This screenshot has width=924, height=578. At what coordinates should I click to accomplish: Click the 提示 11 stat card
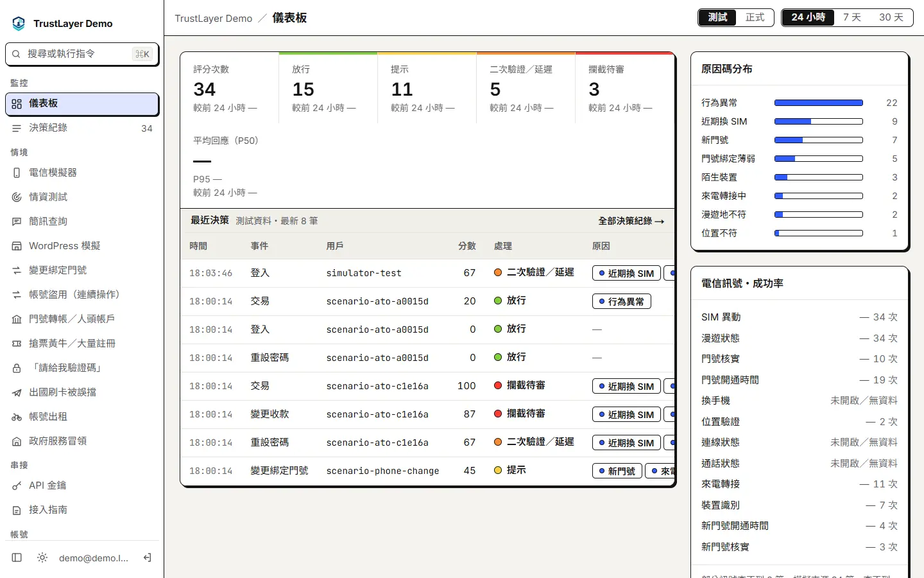(x=427, y=89)
